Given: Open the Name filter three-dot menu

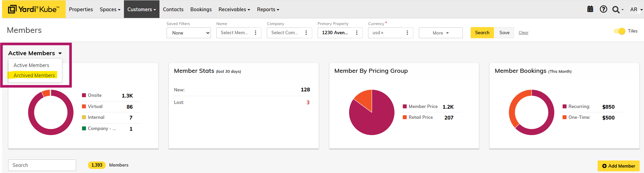Looking at the screenshot, I should coord(256,33).
